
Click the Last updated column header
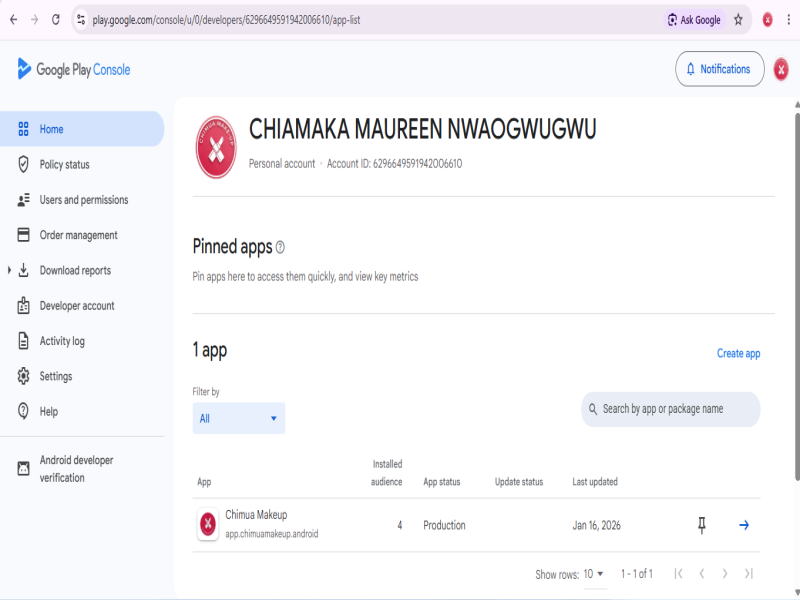pyautogui.click(x=595, y=482)
